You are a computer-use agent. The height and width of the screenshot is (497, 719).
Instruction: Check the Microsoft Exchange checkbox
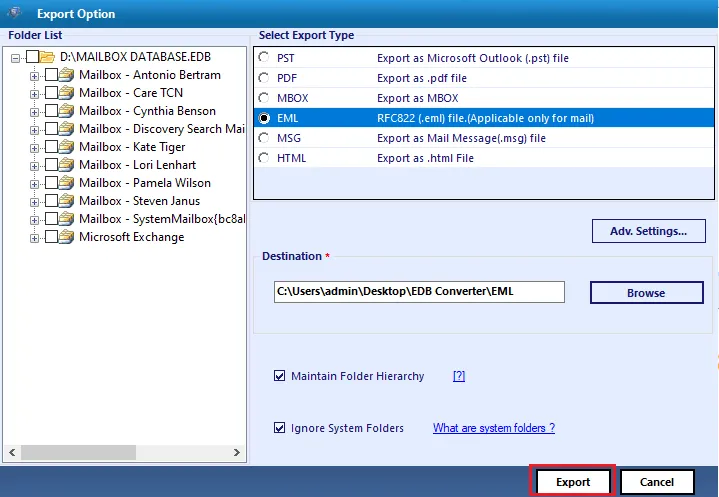click(51, 237)
